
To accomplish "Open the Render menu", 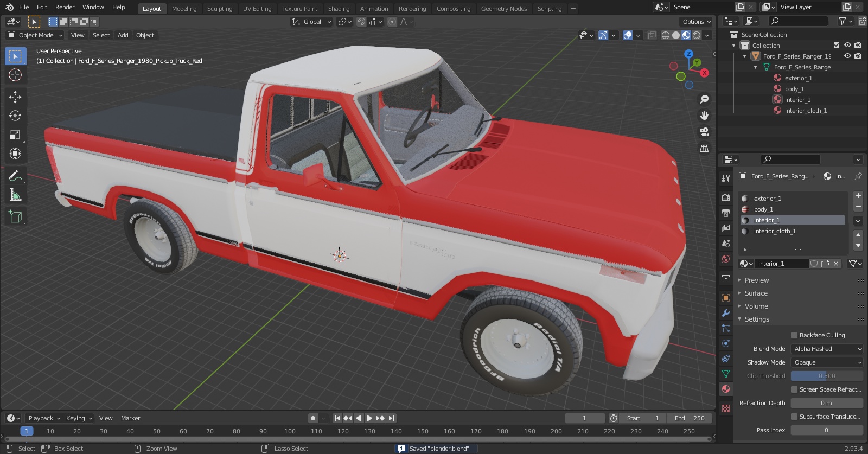I will pos(65,7).
